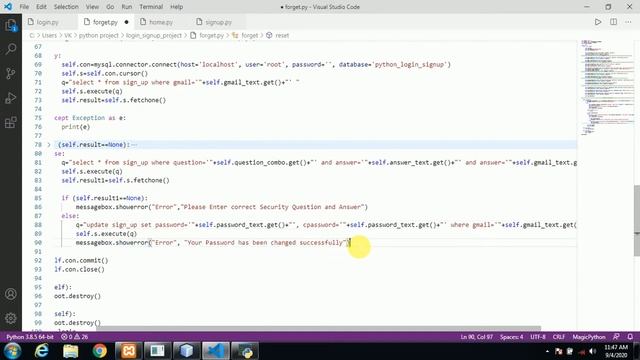Open the Selection menu
Image resolution: width=640 pixels, height=360 pixels.
(66, 7)
